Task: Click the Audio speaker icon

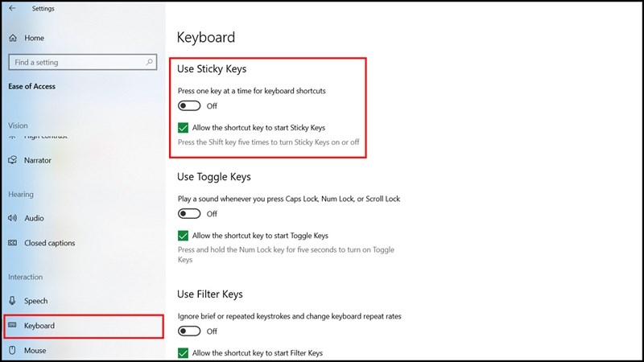Action: [13, 218]
